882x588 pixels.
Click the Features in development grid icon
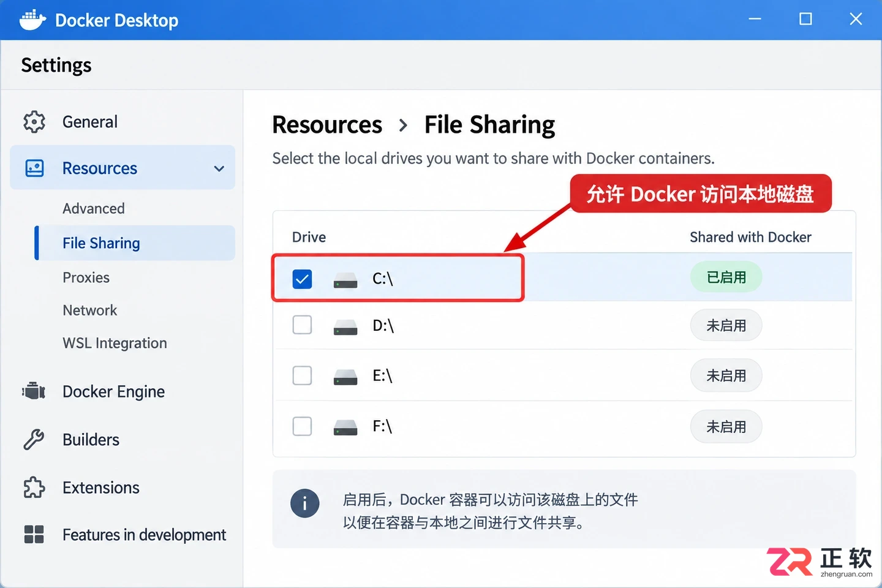[34, 534]
